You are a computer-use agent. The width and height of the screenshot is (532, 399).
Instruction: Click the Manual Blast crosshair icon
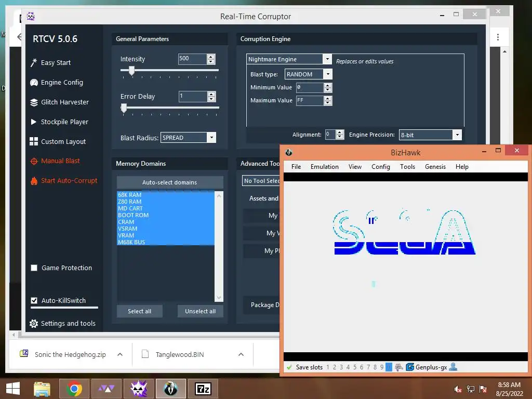[x=34, y=161]
